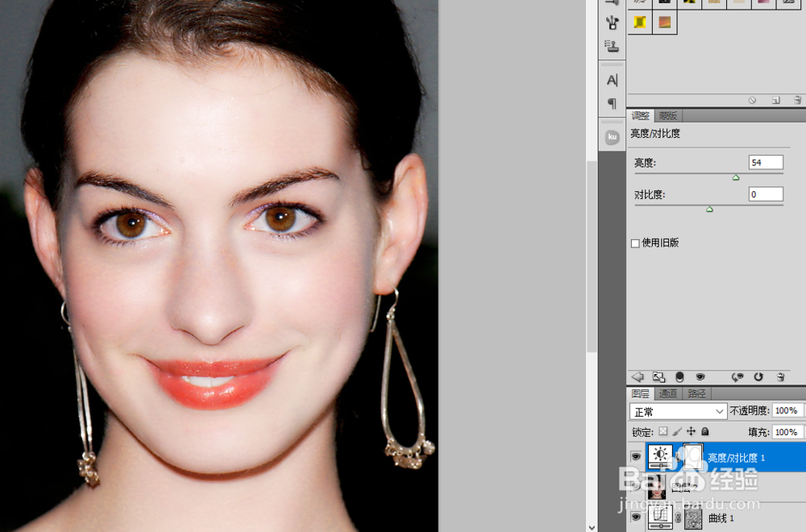806x532 pixels.
Task: Click the 填充 100% field
Action: tap(787, 432)
